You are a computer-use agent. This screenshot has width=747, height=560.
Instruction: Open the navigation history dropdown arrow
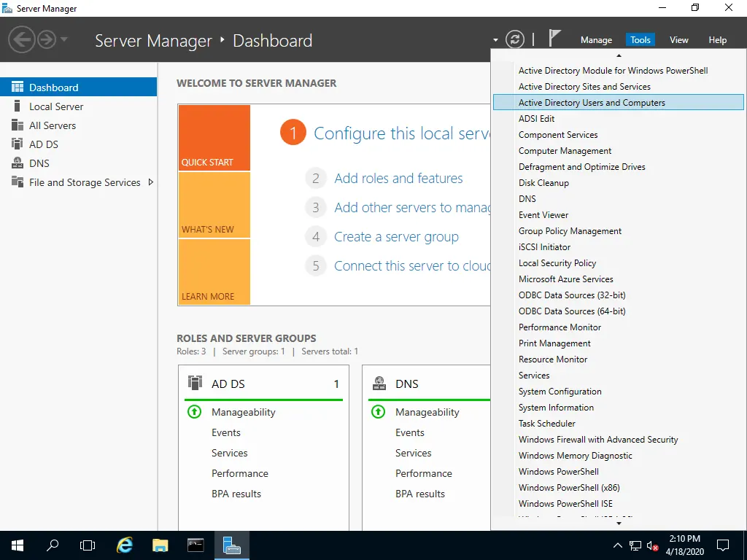64,39
